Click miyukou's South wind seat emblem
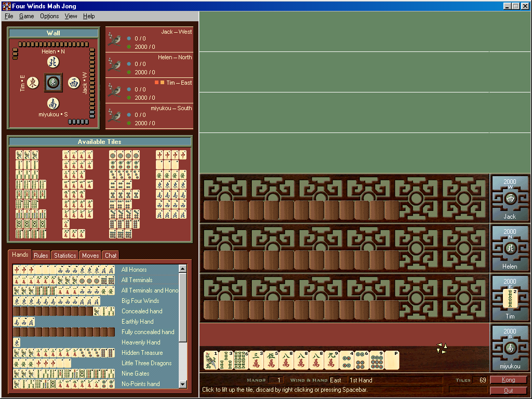Image resolution: width=532 pixels, height=399 pixels. pyautogui.click(x=510, y=348)
